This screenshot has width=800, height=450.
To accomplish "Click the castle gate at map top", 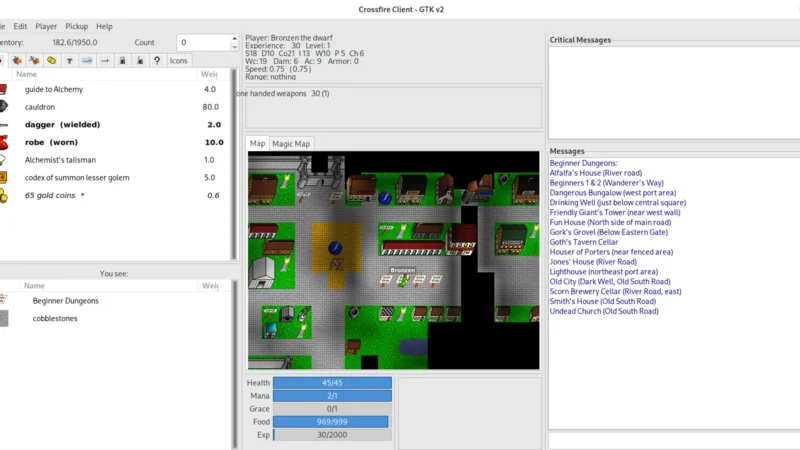I will tap(320, 171).
